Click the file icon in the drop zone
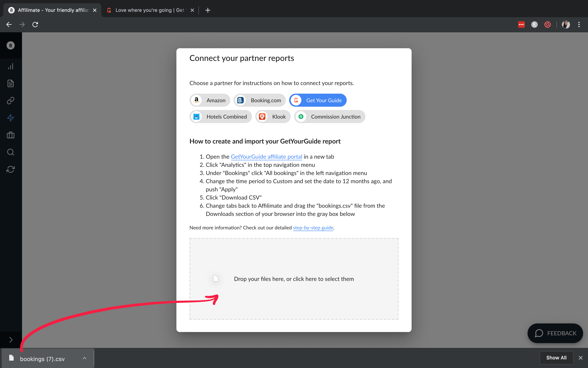This screenshot has width=588, height=368. [x=216, y=278]
